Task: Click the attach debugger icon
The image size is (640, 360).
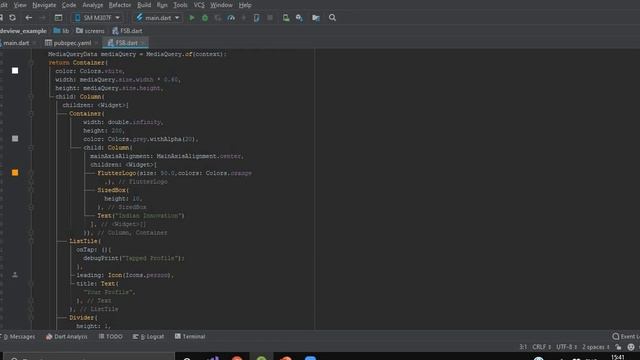Action: [244, 18]
